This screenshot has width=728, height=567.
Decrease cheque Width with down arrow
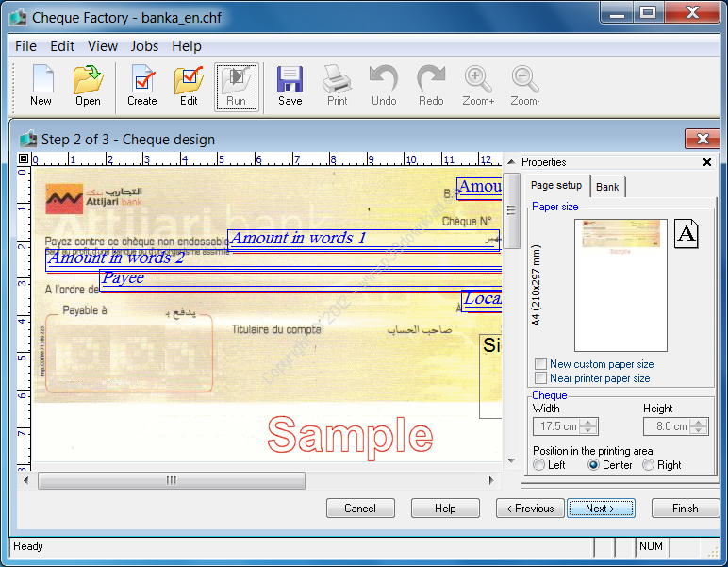(588, 430)
